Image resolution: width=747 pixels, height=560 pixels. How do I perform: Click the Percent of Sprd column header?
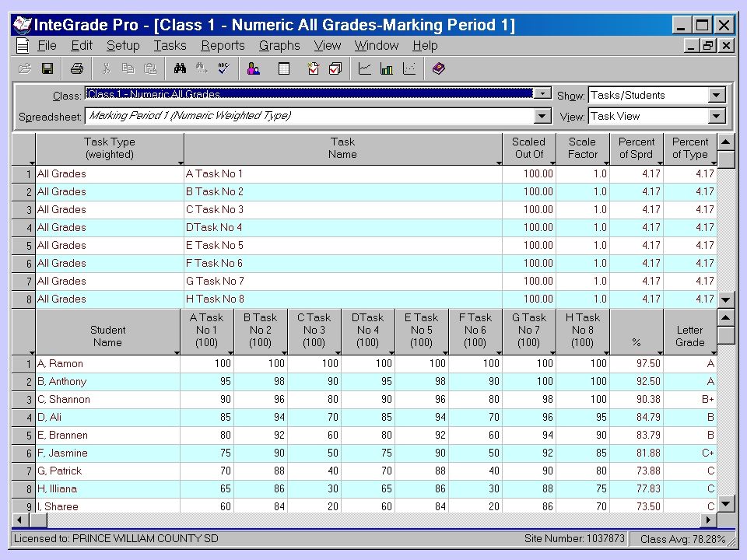pos(637,149)
